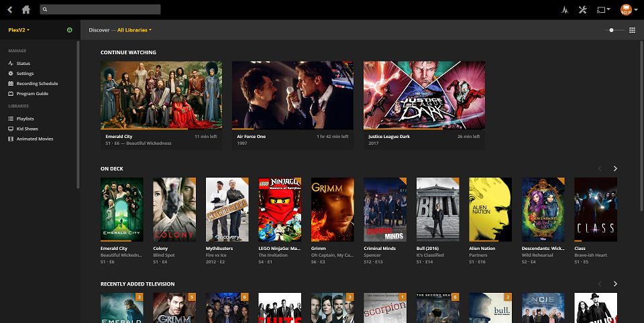Go back with the left arrow icon

point(10,9)
